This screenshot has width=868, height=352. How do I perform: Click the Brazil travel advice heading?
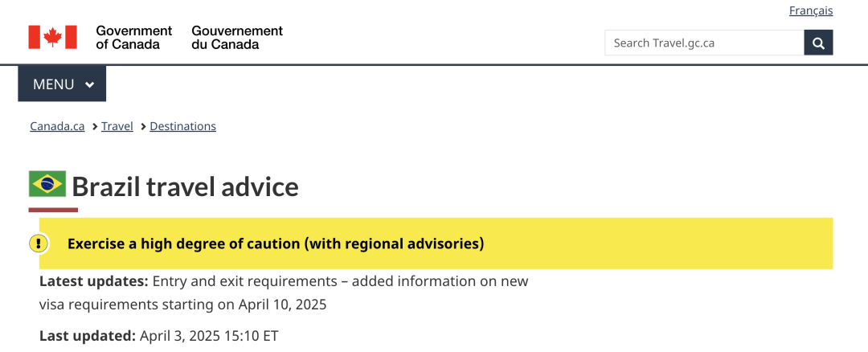click(186, 187)
